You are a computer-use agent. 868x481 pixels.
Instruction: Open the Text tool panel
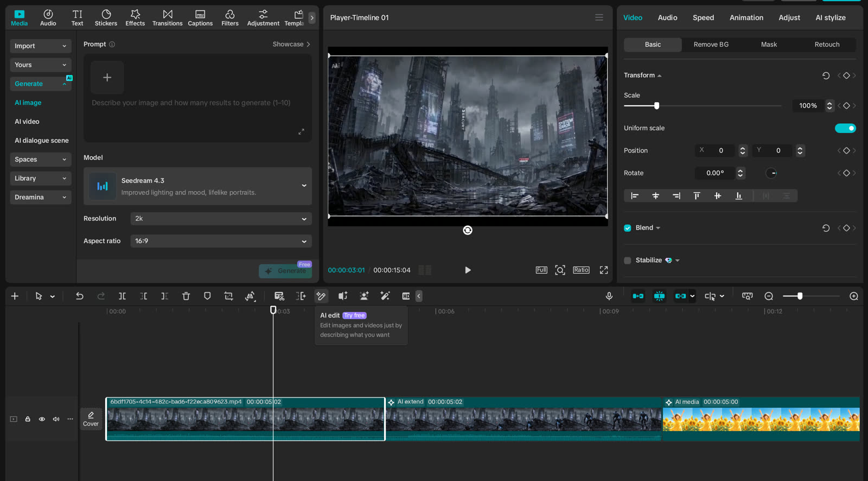pyautogui.click(x=77, y=17)
